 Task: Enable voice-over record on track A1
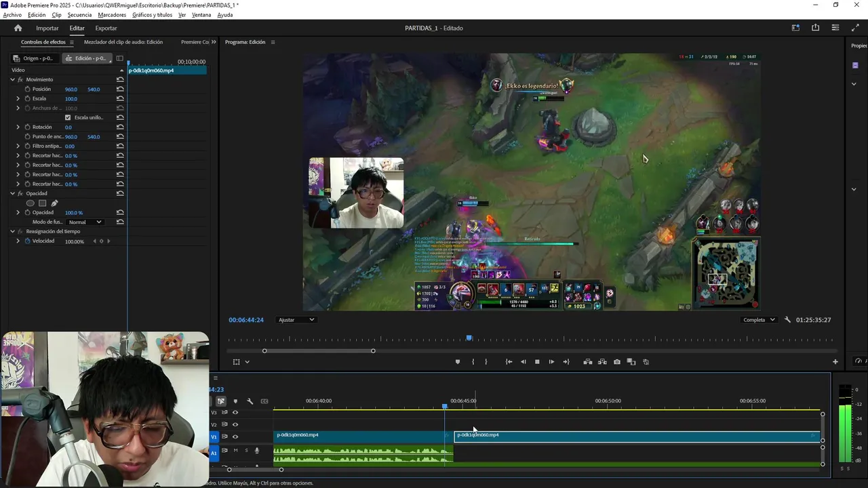[x=256, y=451]
